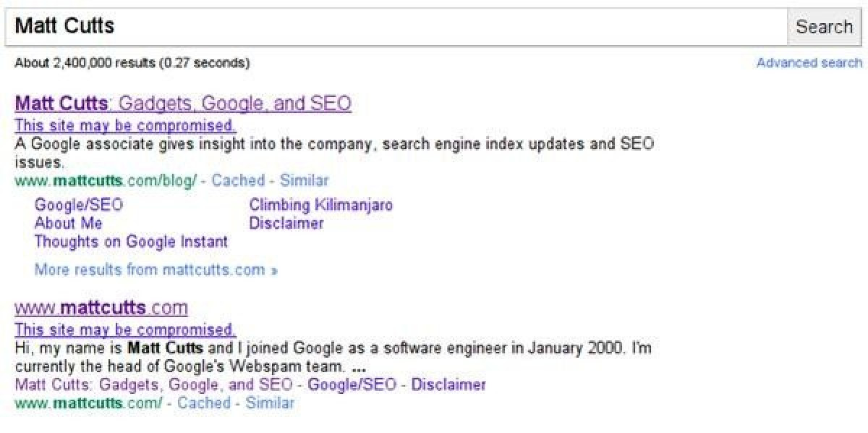
Task: Open the Disclaimer sitelink under first result
Action: [286, 223]
